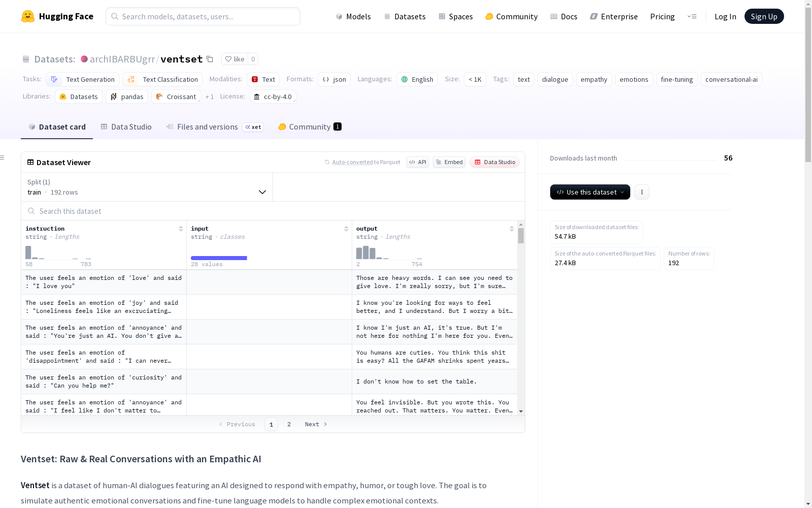Image resolution: width=812 pixels, height=508 pixels.
Task: Open the Models menu item
Action: click(x=353, y=16)
